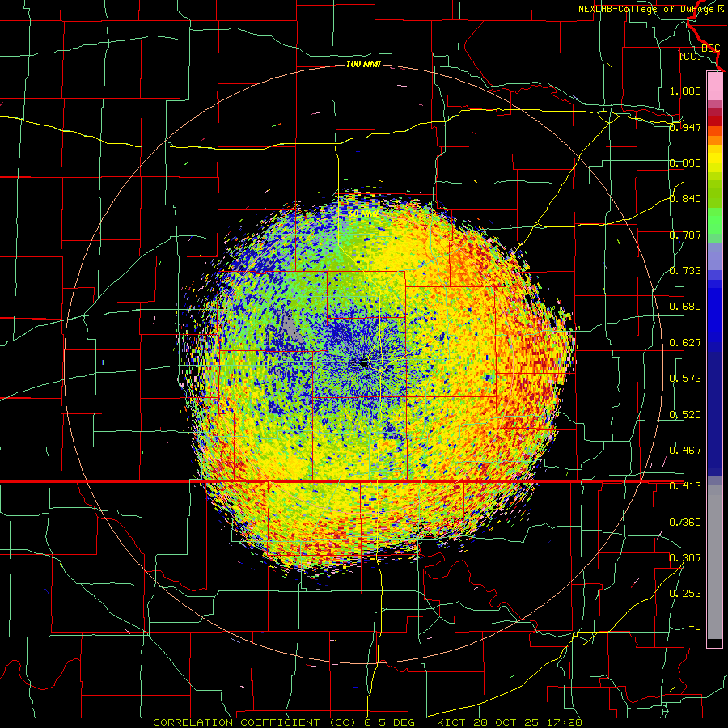Screen dimensions: 728x728
Task: Select the 0.573 legend value
Action: [685, 379]
